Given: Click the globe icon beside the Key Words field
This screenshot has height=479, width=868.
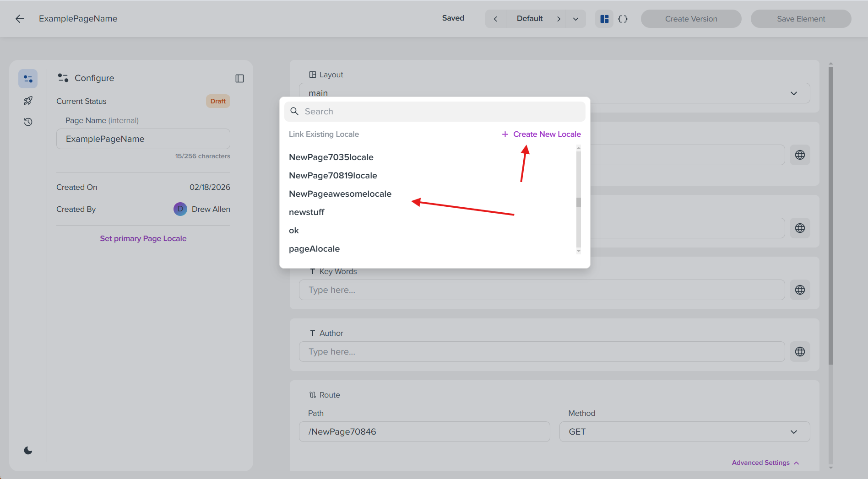Looking at the screenshot, I should (800, 290).
